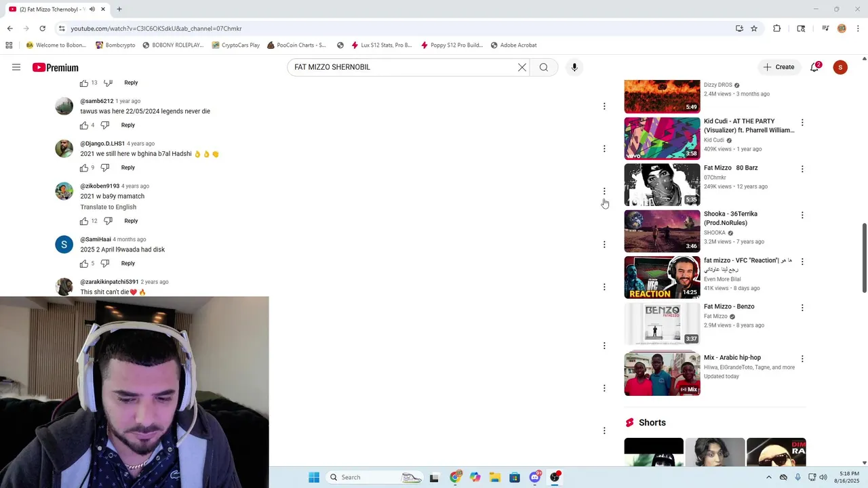Open Kid Cudi AT THE PARTY thumbnail
The width and height of the screenshot is (868, 488).
[662, 138]
